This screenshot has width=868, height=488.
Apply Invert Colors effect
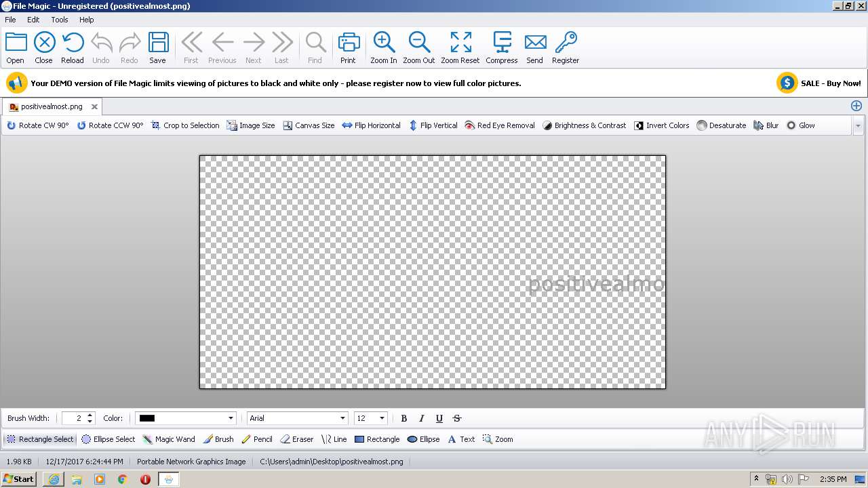[x=661, y=125]
